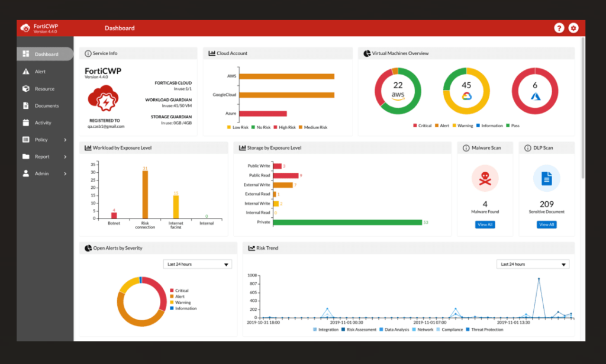Click the Alert triangle icon in sidebar
606x364 pixels.
coord(26,71)
